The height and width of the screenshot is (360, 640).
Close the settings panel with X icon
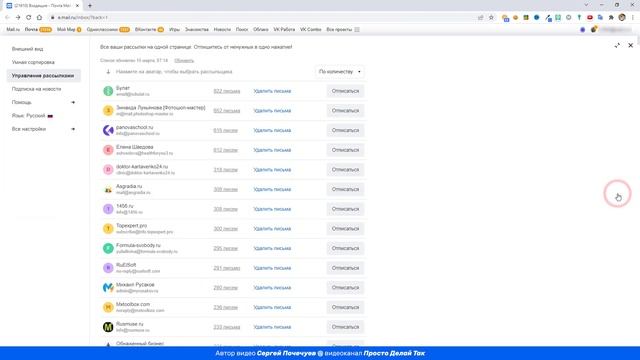click(631, 45)
